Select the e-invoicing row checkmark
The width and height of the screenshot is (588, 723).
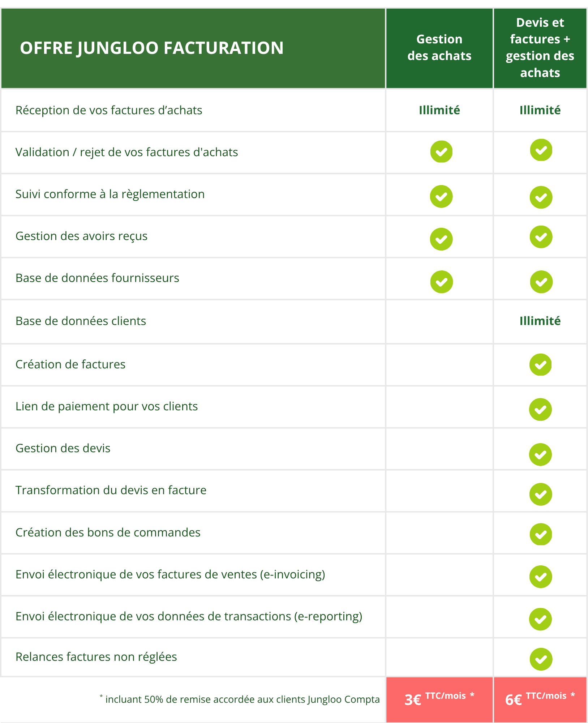(541, 577)
